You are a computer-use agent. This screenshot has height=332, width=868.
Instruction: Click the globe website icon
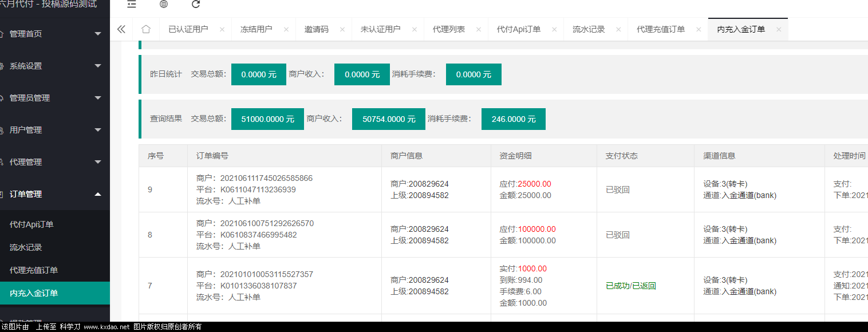[164, 5]
